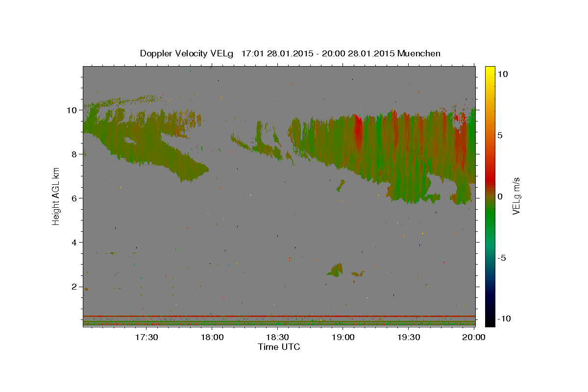Click the '18:00' time axis label
The image size is (588, 392).
click(212, 337)
